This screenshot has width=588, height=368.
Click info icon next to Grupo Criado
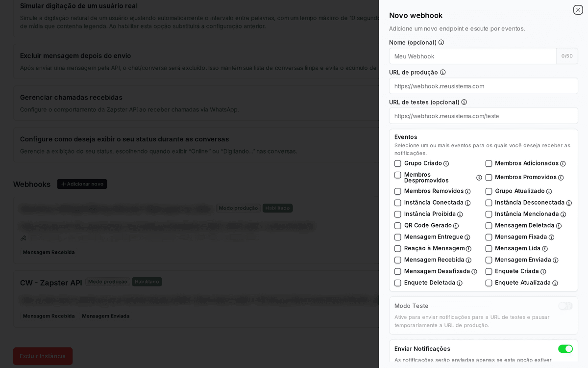(446, 164)
